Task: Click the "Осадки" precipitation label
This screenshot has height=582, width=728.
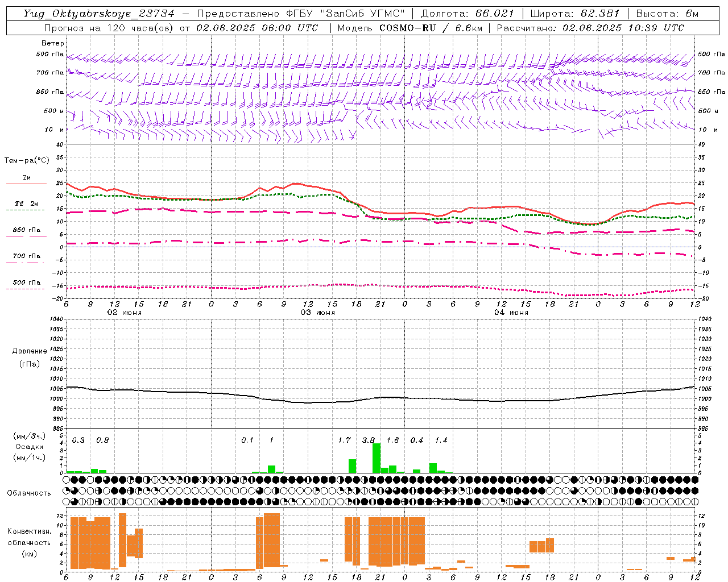Action: [x=29, y=447]
